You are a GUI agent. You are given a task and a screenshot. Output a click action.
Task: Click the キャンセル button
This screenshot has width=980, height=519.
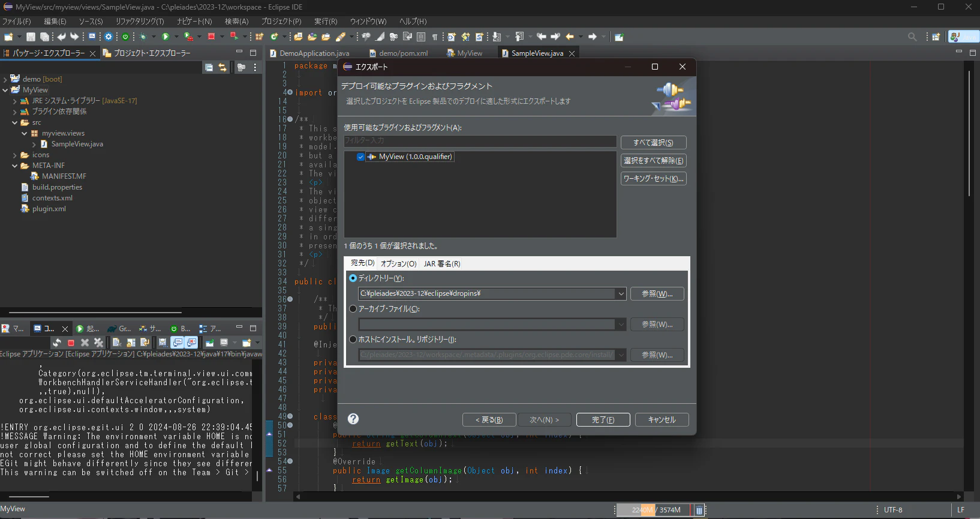click(662, 420)
